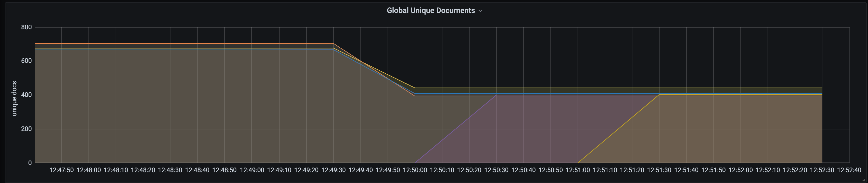The height and width of the screenshot is (183, 868).
Task: Click the "unique docs" axis title
Action: [x=14, y=98]
